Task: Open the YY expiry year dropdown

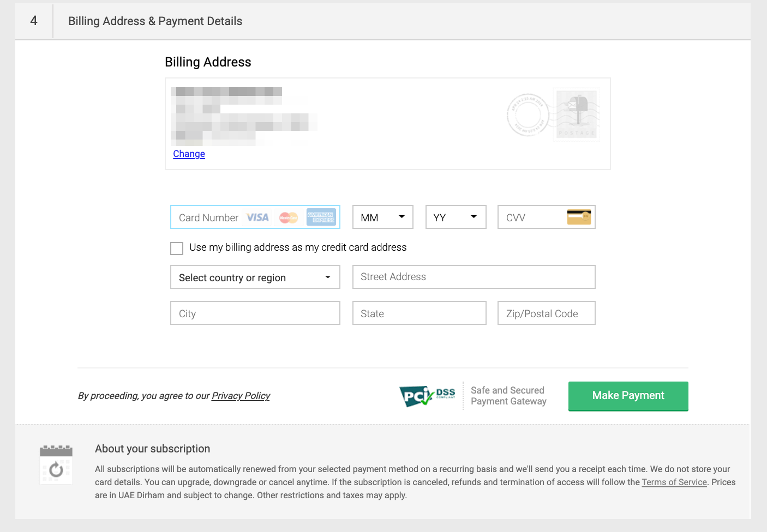Action: coord(456,217)
